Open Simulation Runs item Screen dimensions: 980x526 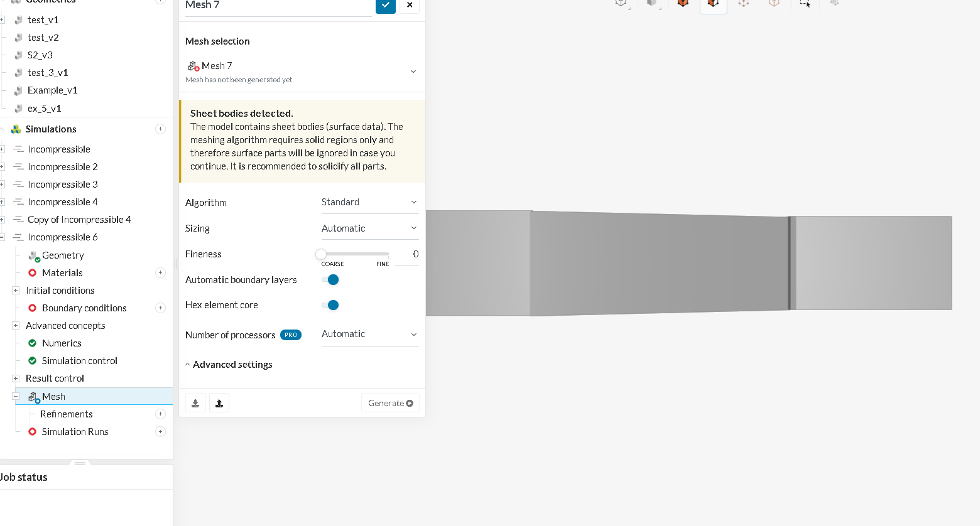[x=75, y=431]
